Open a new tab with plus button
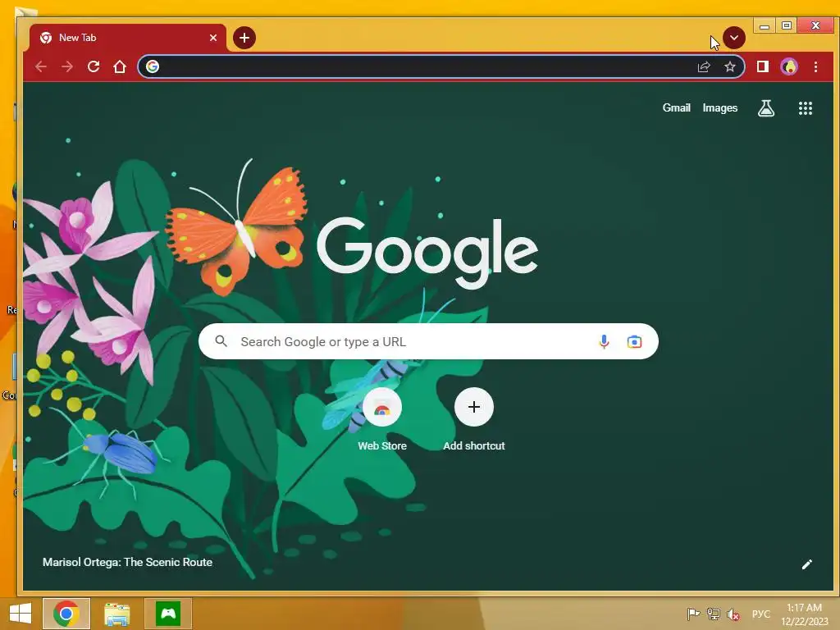This screenshot has width=840, height=630. tap(244, 38)
